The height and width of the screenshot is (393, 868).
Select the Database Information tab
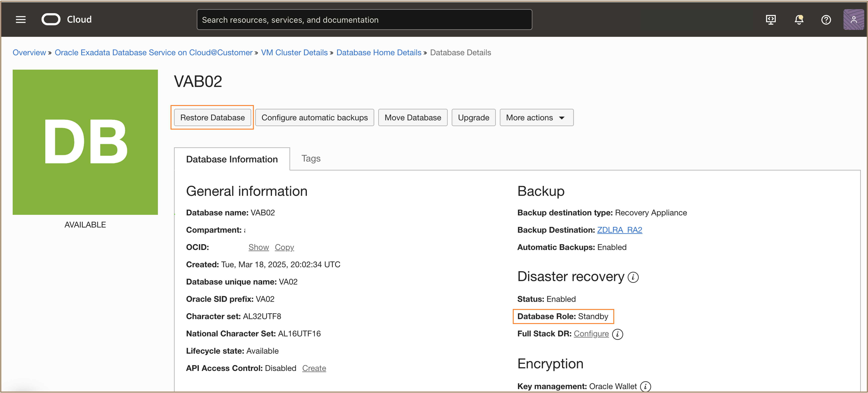(232, 159)
